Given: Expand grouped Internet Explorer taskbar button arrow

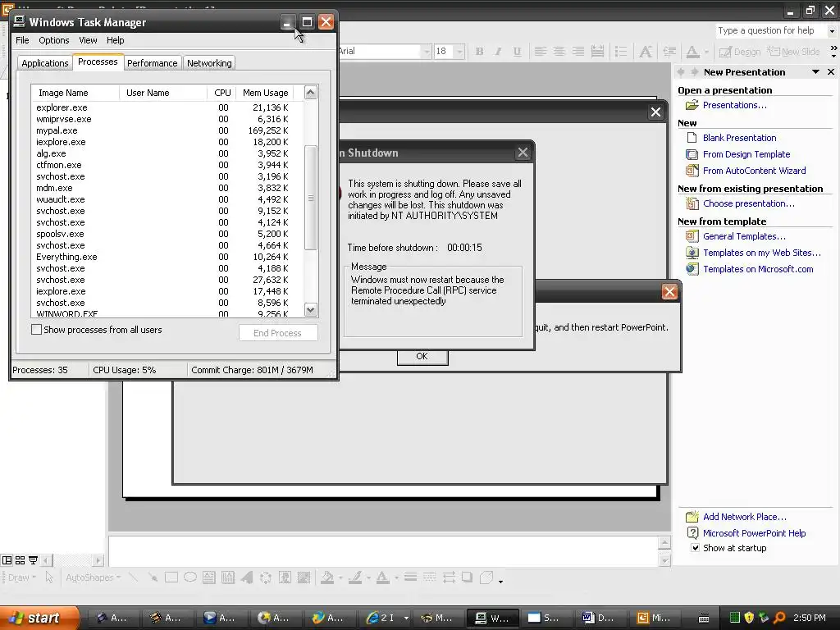Looking at the screenshot, I should coord(406,618).
